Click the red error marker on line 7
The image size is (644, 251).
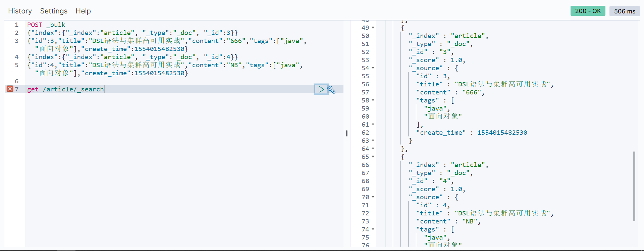pos(10,89)
